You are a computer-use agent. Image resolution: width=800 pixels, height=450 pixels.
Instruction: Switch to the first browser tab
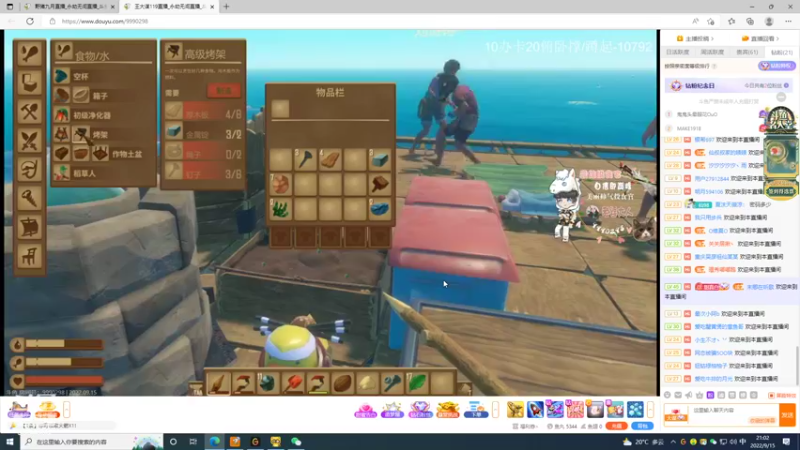click(67, 7)
